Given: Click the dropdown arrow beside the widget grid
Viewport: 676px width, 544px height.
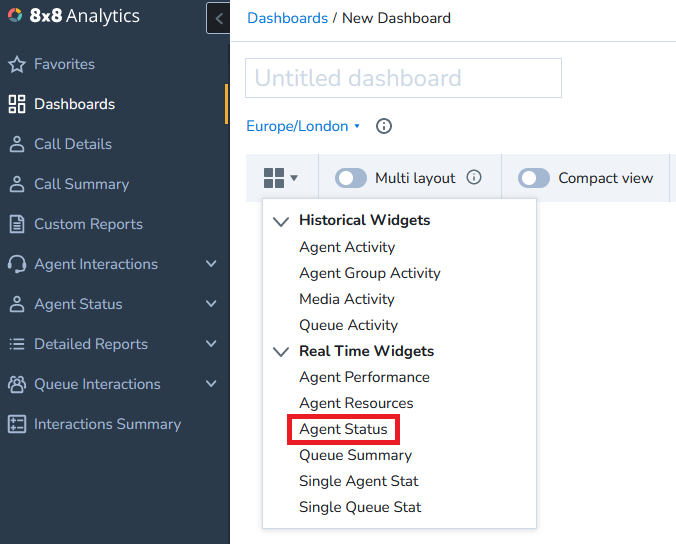Looking at the screenshot, I should (x=294, y=178).
